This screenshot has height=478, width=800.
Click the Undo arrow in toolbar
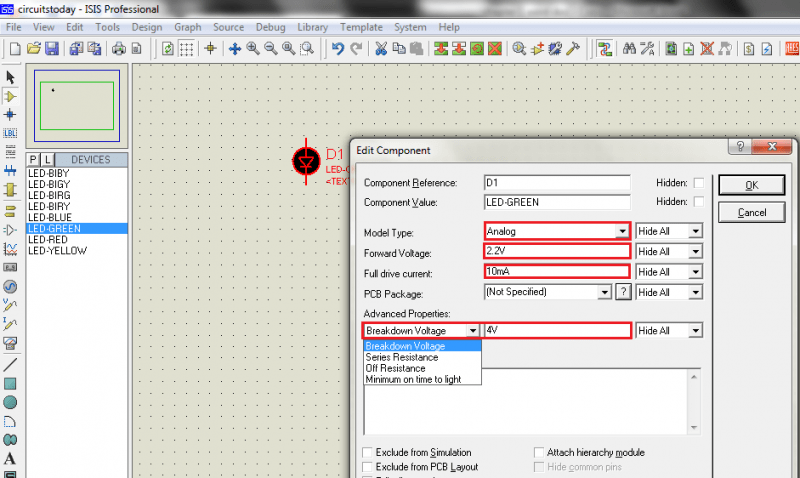click(x=338, y=48)
